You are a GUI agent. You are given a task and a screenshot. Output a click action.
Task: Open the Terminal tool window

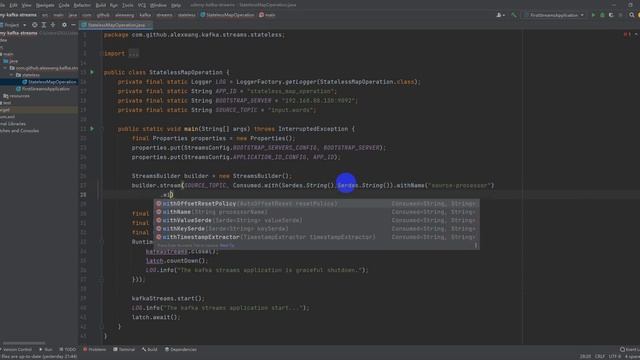(124, 350)
